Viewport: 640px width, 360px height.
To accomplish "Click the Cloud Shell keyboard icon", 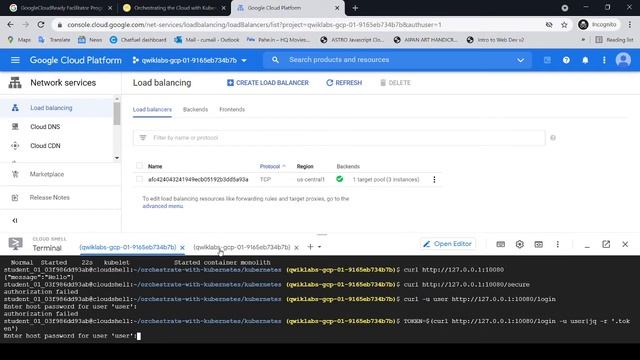I will 500,244.
